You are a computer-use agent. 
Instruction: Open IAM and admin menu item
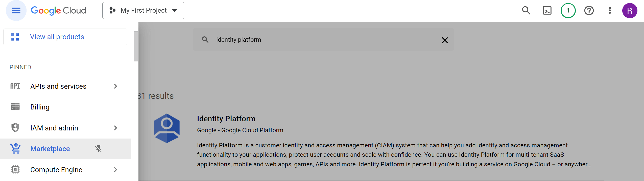coord(65,128)
